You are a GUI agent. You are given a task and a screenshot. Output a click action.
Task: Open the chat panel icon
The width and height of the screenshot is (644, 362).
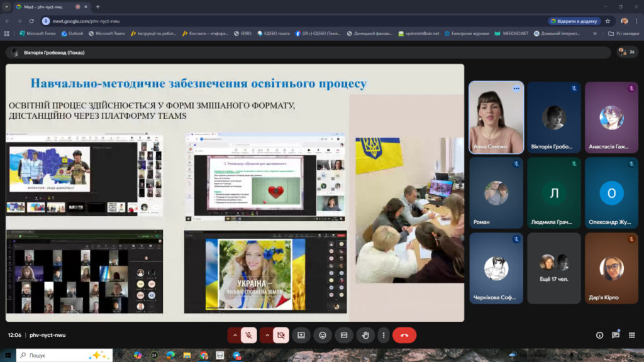[x=616, y=335]
